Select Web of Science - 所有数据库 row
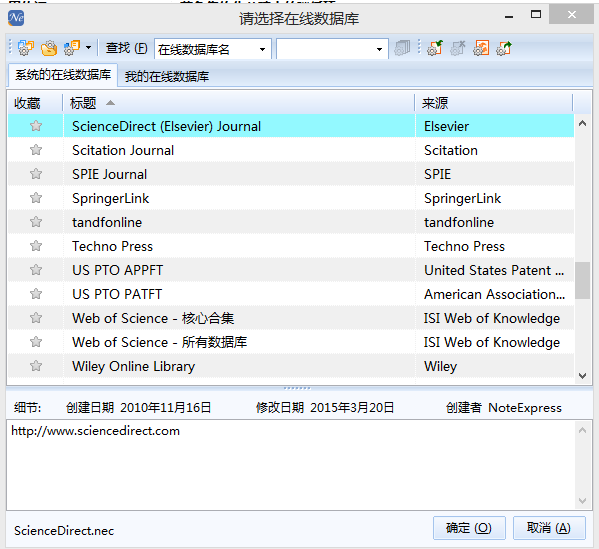The height and width of the screenshot is (549, 599). point(291,342)
